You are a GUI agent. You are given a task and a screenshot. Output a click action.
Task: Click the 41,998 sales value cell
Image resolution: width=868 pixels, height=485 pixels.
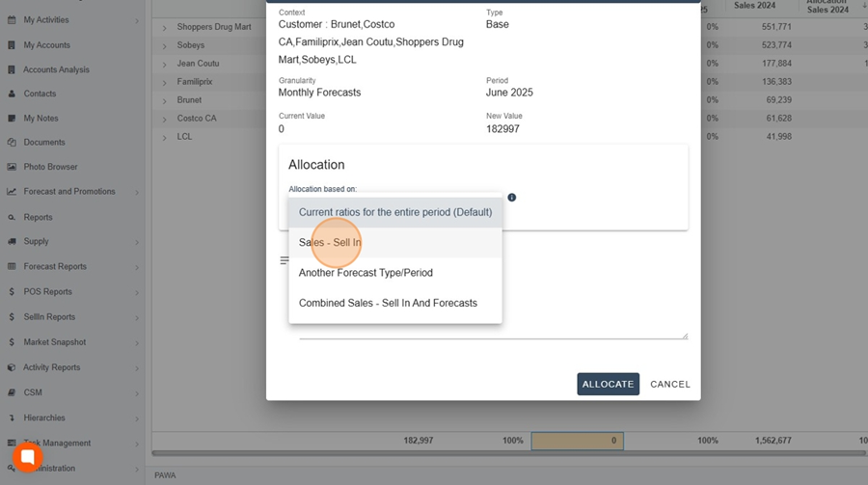pos(778,136)
